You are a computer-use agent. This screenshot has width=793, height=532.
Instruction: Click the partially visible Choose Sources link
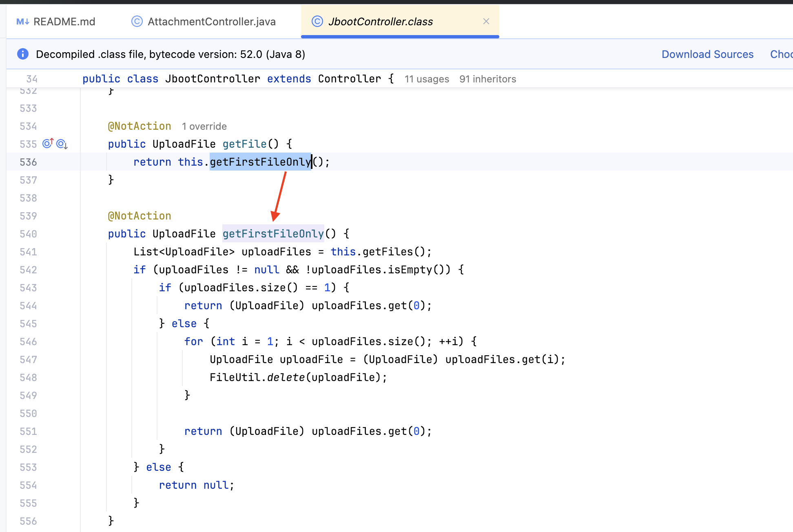(781, 54)
